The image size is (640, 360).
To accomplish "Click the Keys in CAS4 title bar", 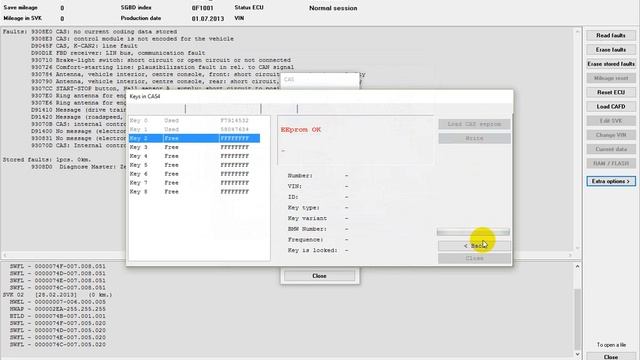I will [x=319, y=97].
